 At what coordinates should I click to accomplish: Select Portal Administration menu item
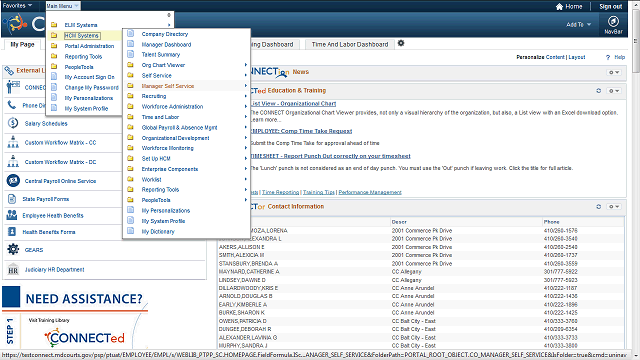point(89,46)
